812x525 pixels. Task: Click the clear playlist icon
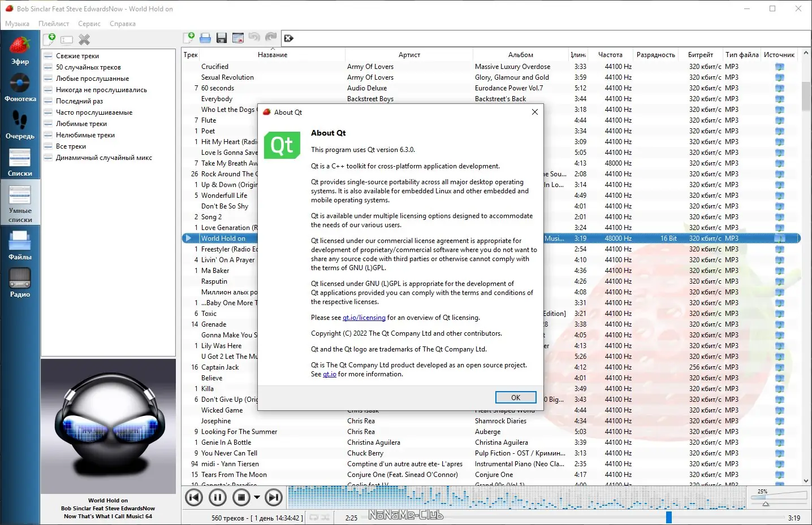point(238,38)
